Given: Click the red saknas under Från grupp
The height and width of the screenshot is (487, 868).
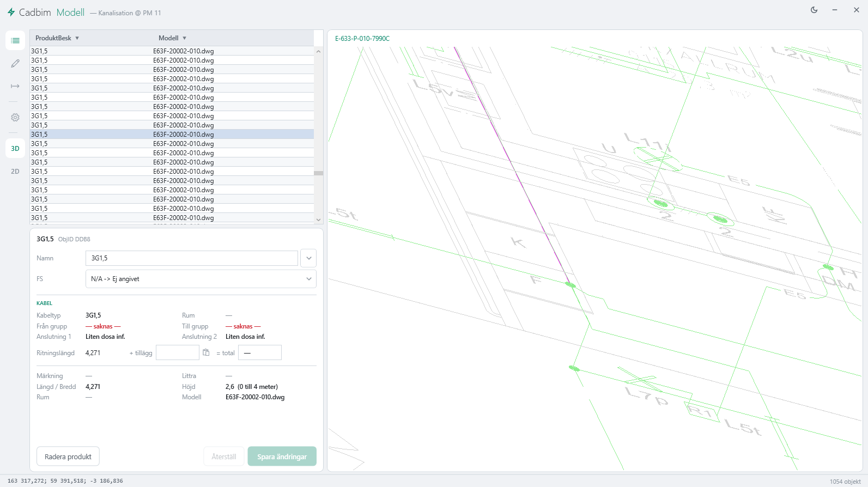Looking at the screenshot, I should (x=103, y=326).
